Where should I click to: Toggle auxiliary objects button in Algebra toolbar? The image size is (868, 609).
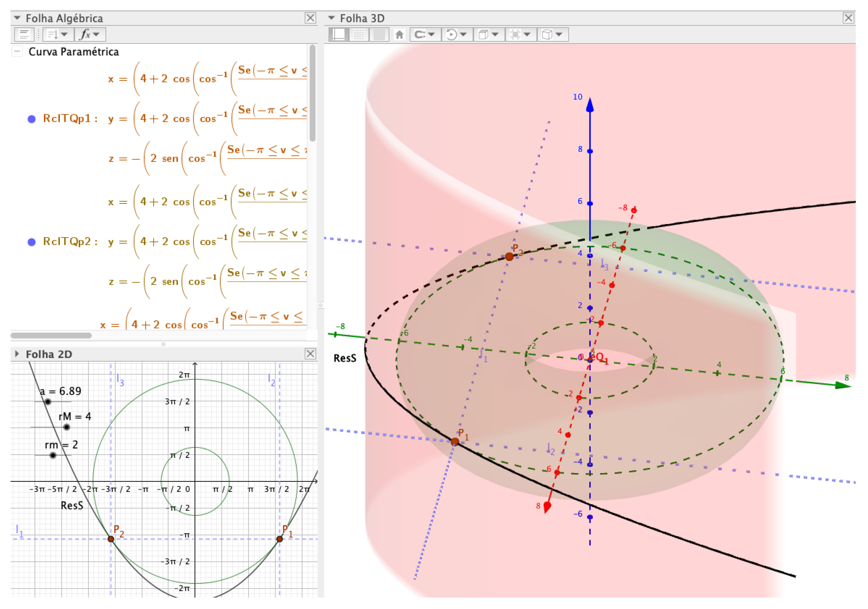(24, 34)
